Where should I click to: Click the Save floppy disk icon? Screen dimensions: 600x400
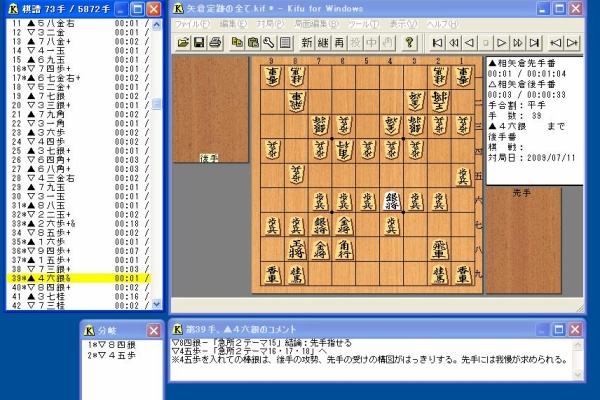pos(199,43)
